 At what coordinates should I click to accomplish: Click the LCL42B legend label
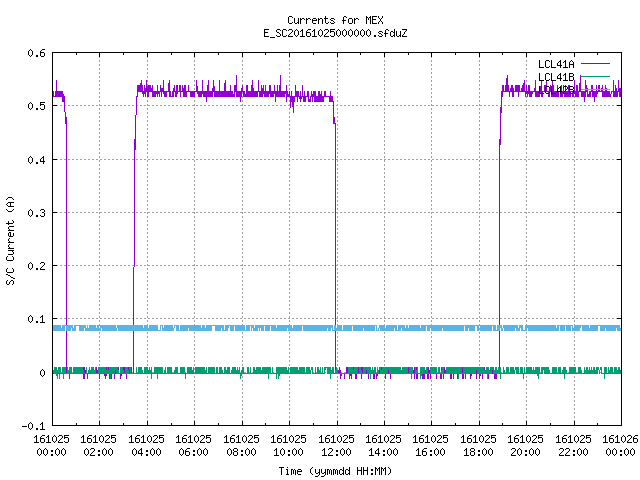pyautogui.click(x=556, y=90)
